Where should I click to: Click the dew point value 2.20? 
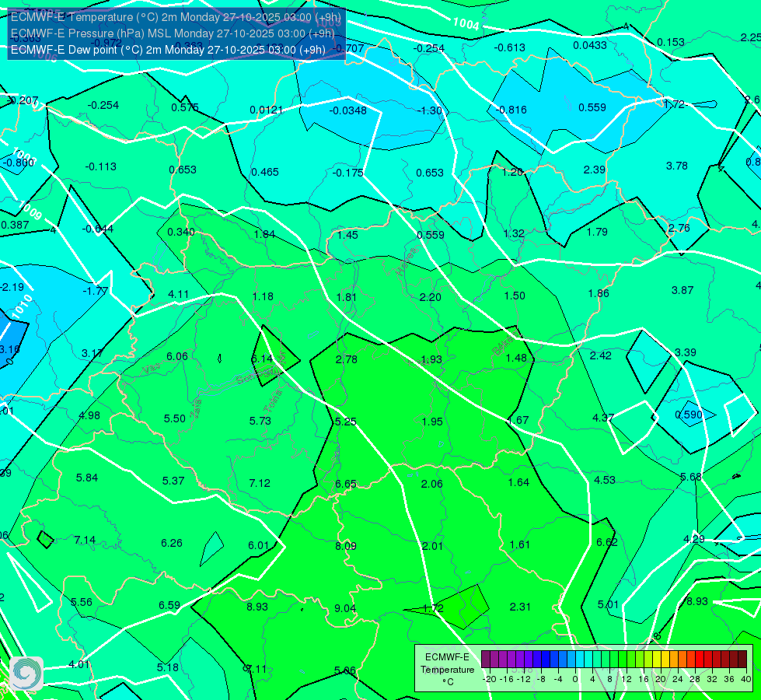coord(431,297)
